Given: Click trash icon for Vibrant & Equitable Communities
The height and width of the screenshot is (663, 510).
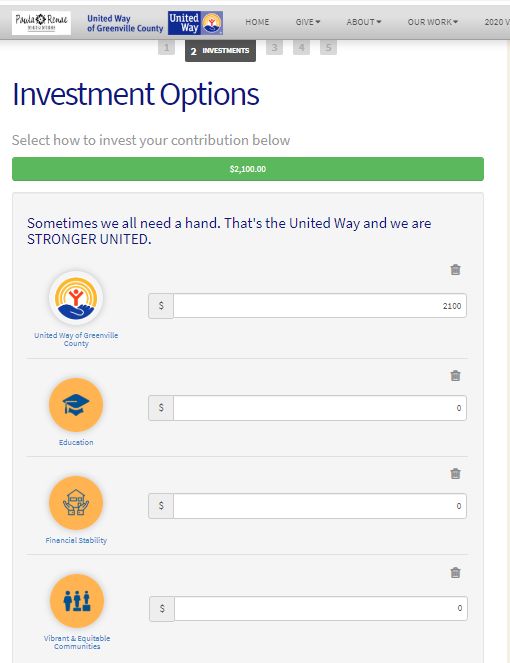Looking at the screenshot, I should coord(455,573).
